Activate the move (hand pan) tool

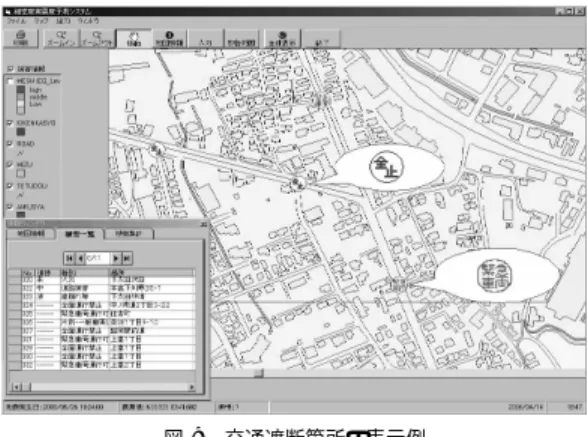(x=134, y=38)
